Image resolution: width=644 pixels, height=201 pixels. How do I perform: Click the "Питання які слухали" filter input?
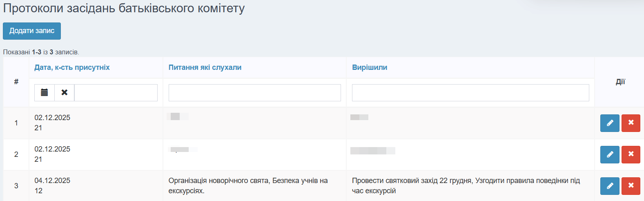(254, 93)
